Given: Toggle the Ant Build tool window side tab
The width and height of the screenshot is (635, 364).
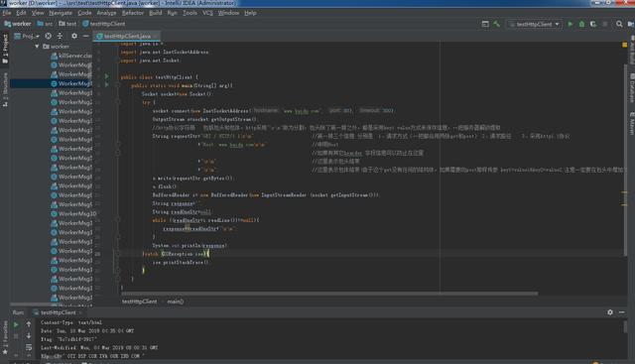Looking at the screenshot, I should tap(631, 49).
